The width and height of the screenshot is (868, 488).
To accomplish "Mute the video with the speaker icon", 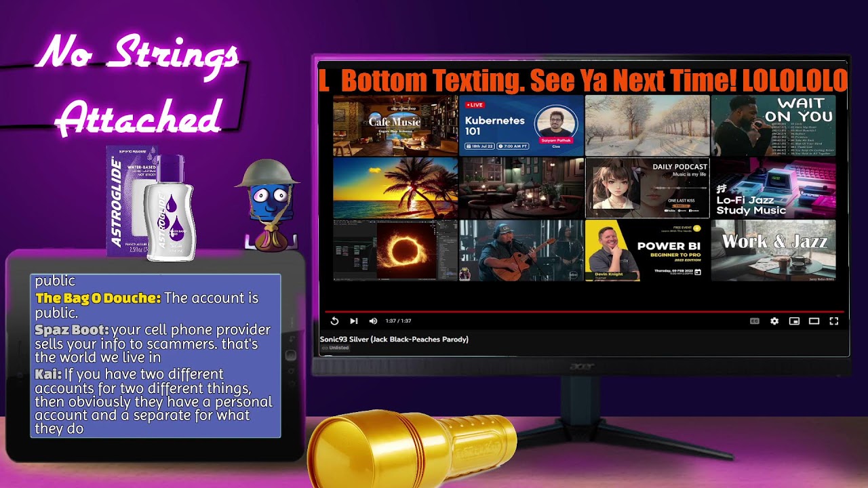I will pyautogui.click(x=373, y=321).
